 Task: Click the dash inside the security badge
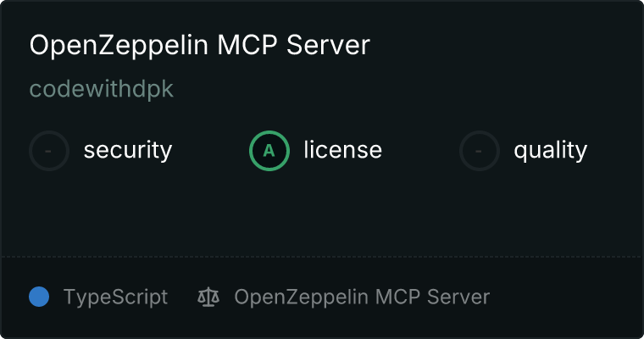(x=48, y=151)
